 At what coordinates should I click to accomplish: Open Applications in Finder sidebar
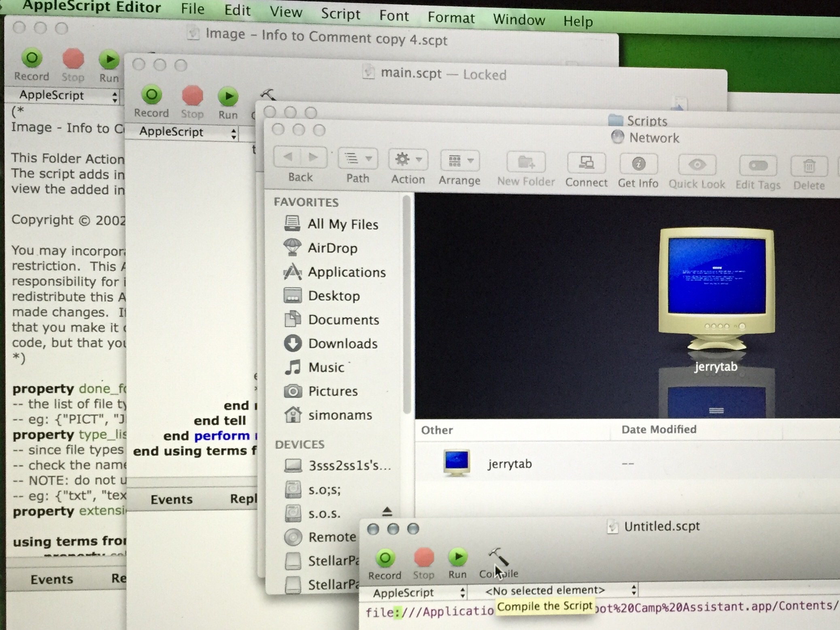tap(335, 272)
